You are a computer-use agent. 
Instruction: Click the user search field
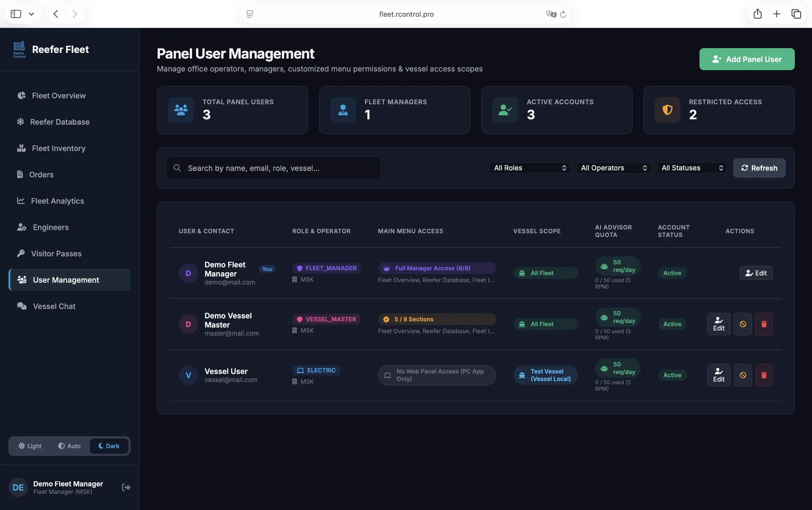pyautogui.click(x=273, y=168)
